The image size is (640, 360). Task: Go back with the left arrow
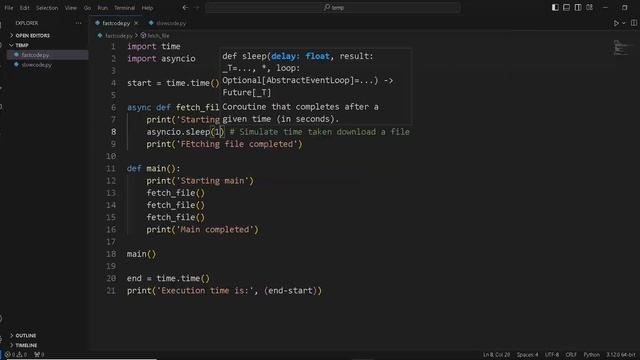tap(185, 8)
